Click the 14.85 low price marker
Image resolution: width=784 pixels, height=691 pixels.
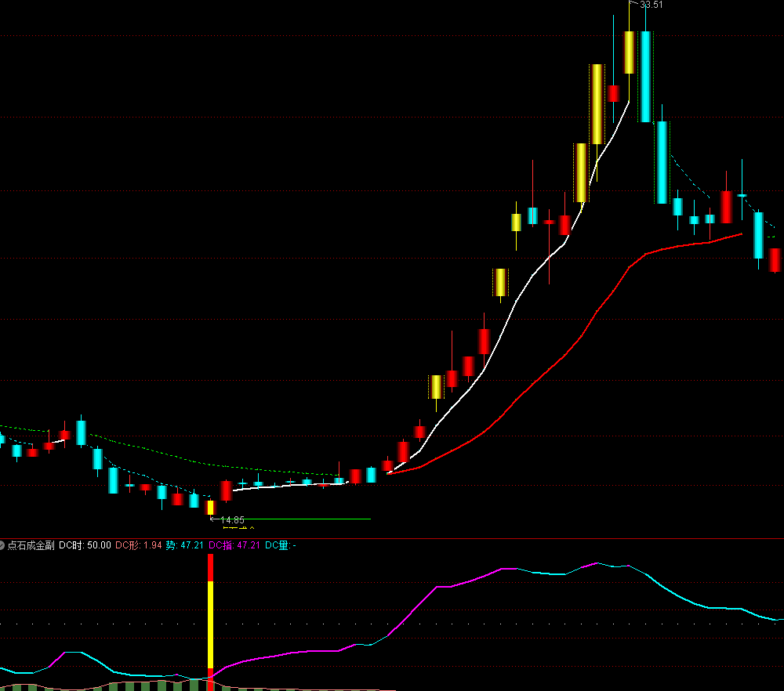[x=232, y=519]
